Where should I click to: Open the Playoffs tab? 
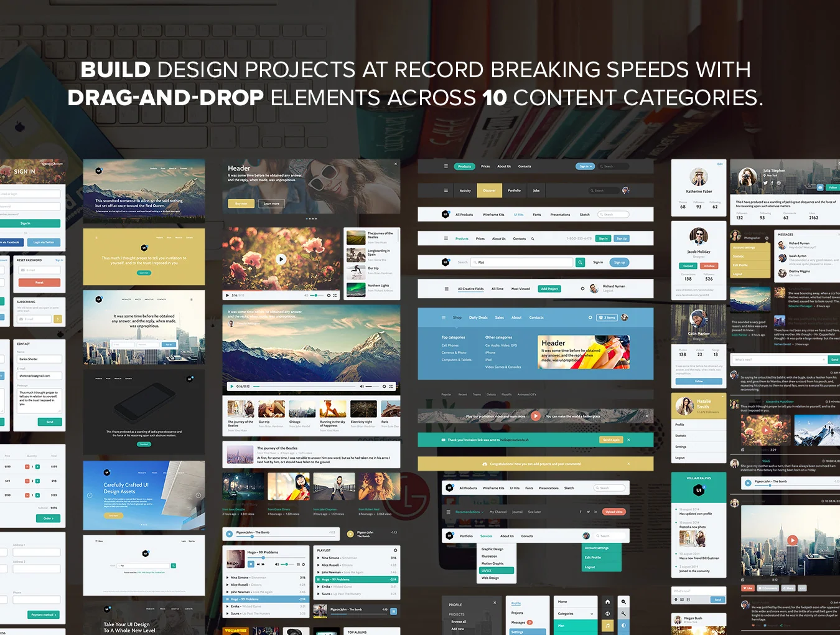(x=506, y=394)
